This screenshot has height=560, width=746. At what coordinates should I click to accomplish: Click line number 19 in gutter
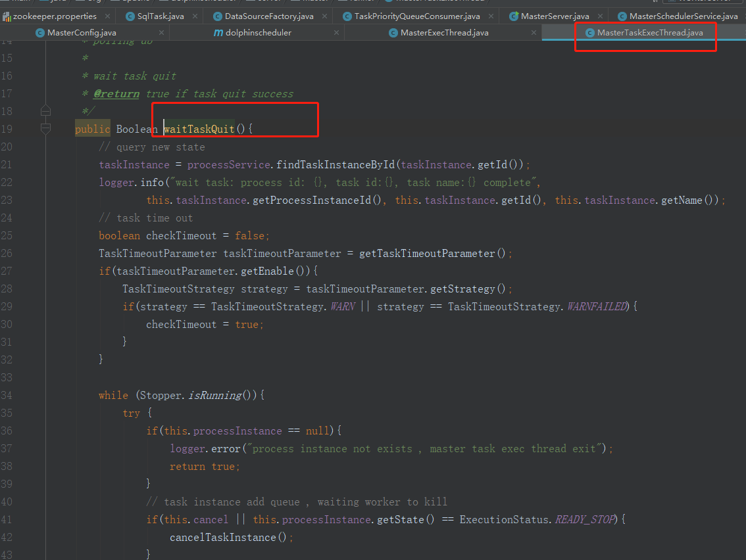tap(7, 129)
